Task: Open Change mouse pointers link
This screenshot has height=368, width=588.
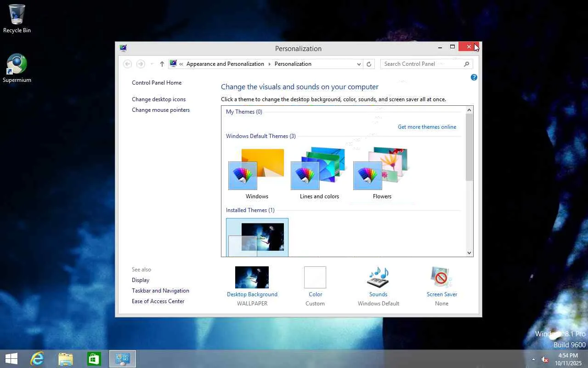Action: 161,110
